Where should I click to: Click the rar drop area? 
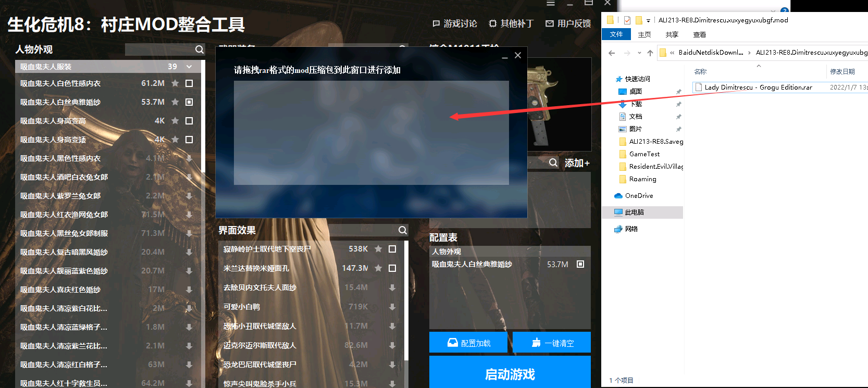[371, 132]
